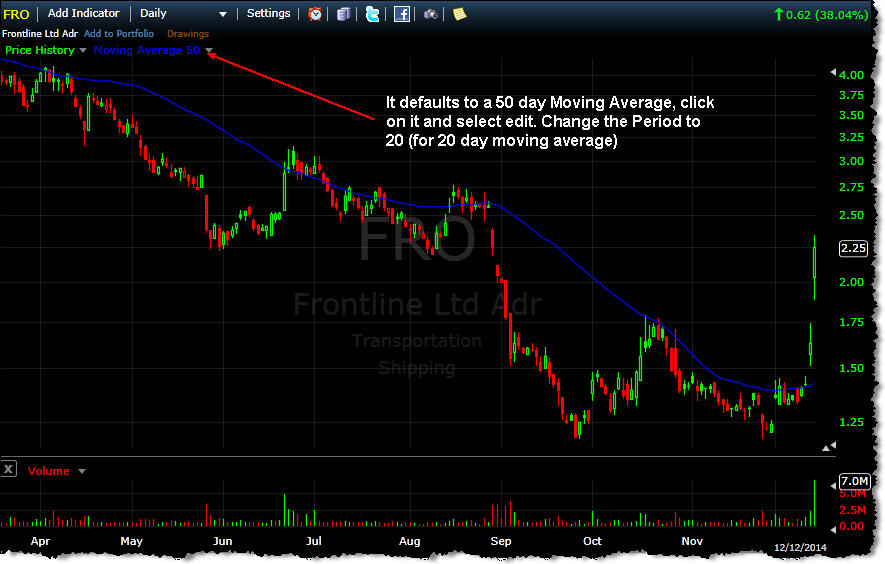Click Moving Average 50 indicator label
This screenshot has height=564, width=885.
click(x=147, y=50)
